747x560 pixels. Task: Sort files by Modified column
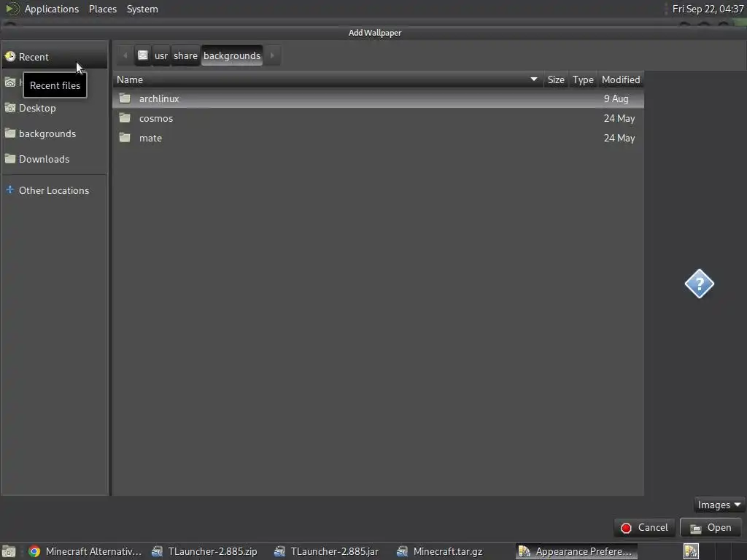(621, 80)
